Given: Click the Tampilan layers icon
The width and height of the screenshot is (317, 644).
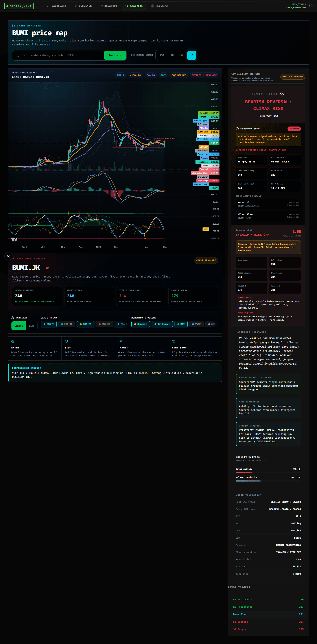Looking at the screenshot, I should [x=13, y=318].
